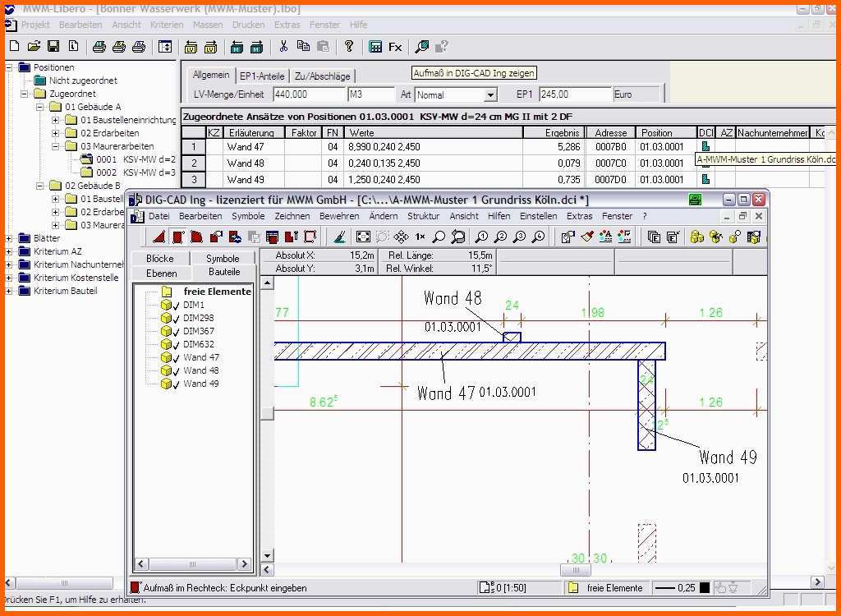841x616 pixels.
Task: Click the LV-Menge field showing 440,000
Action: (x=309, y=94)
